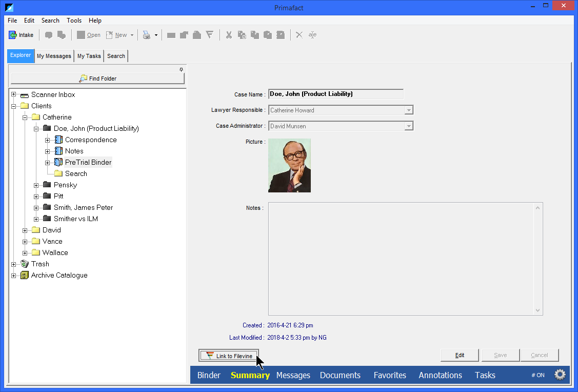Click John Doe's picture thumbnail
The width and height of the screenshot is (578, 392).
click(x=289, y=165)
